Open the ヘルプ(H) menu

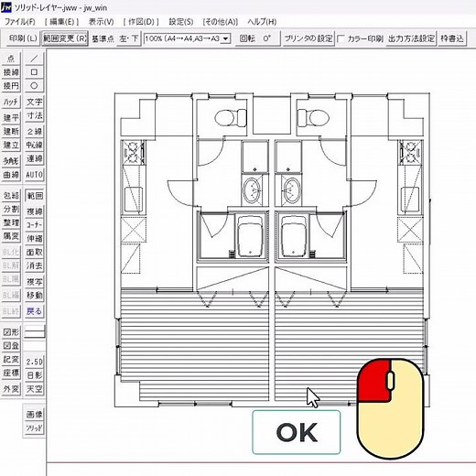(x=262, y=22)
